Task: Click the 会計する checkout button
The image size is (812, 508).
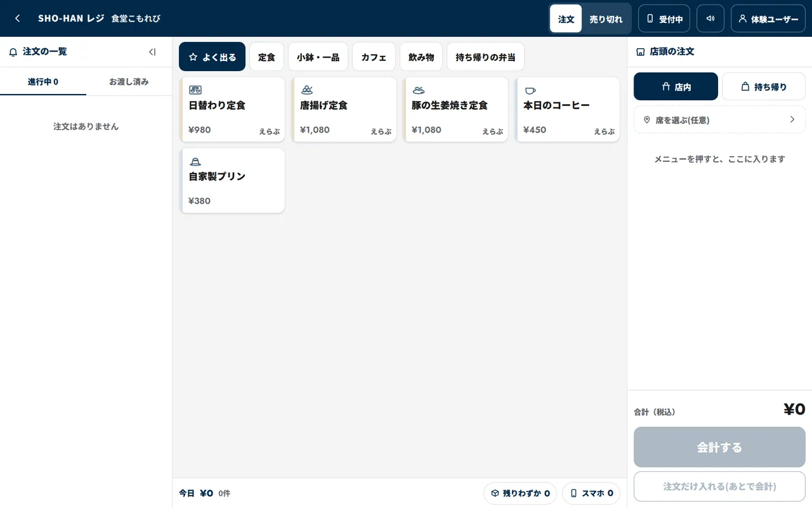Action: click(x=719, y=447)
